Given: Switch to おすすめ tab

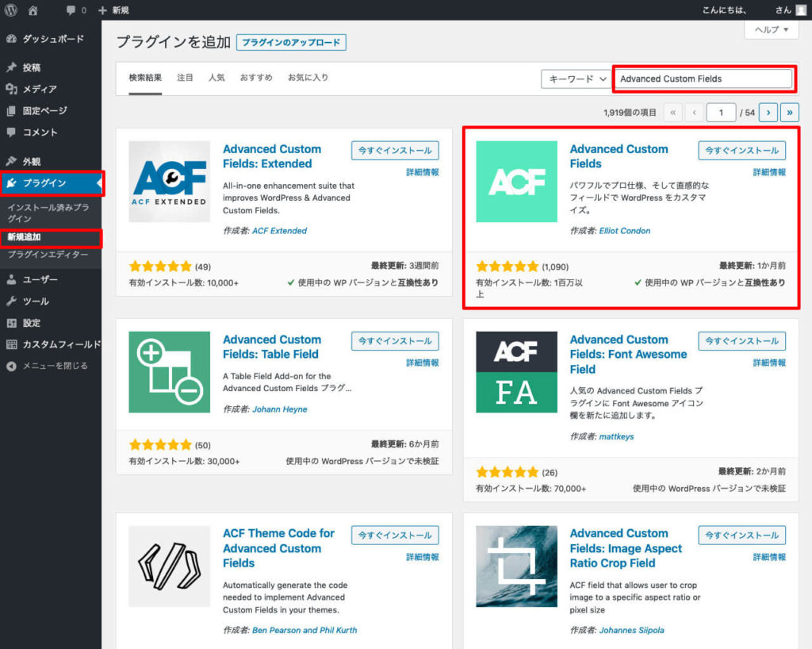Looking at the screenshot, I should pos(256,78).
